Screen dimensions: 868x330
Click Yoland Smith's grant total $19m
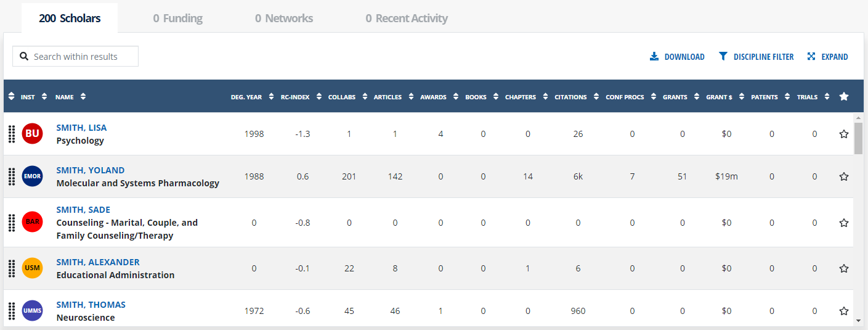coord(726,176)
